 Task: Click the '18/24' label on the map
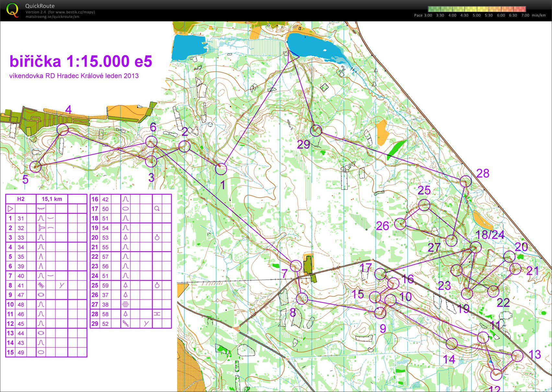click(489, 234)
